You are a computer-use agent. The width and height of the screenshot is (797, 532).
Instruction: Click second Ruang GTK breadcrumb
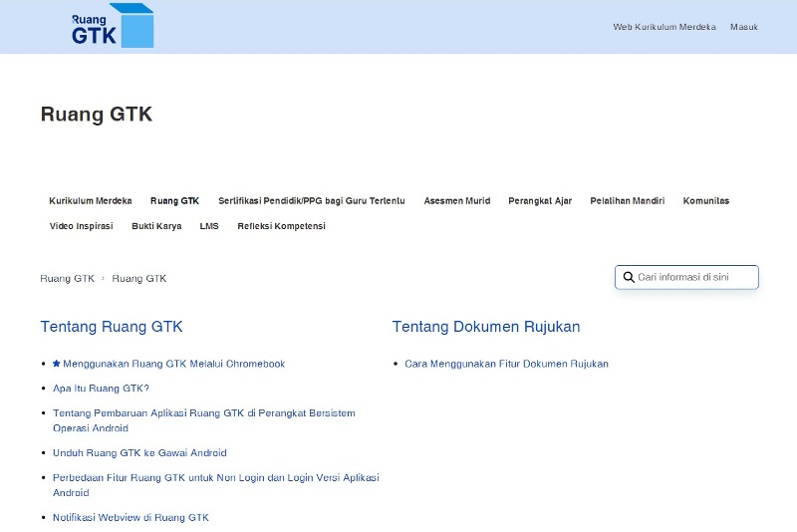point(139,278)
